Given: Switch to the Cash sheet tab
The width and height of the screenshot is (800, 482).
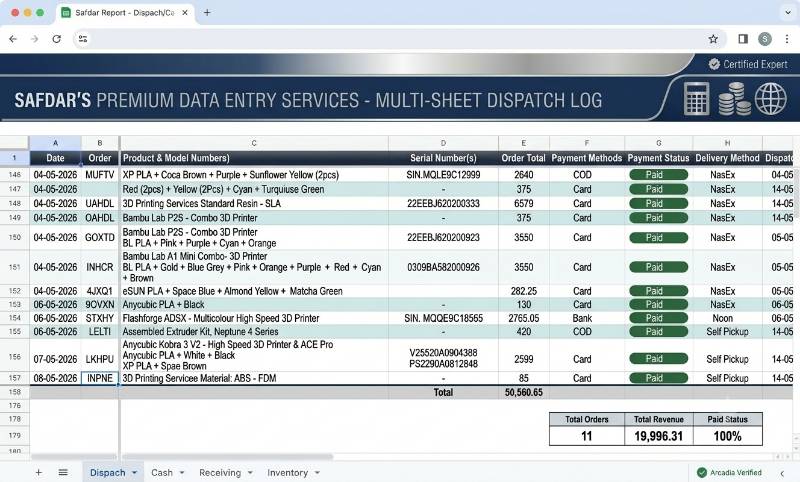Looking at the screenshot, I should (x=162, y=473).
